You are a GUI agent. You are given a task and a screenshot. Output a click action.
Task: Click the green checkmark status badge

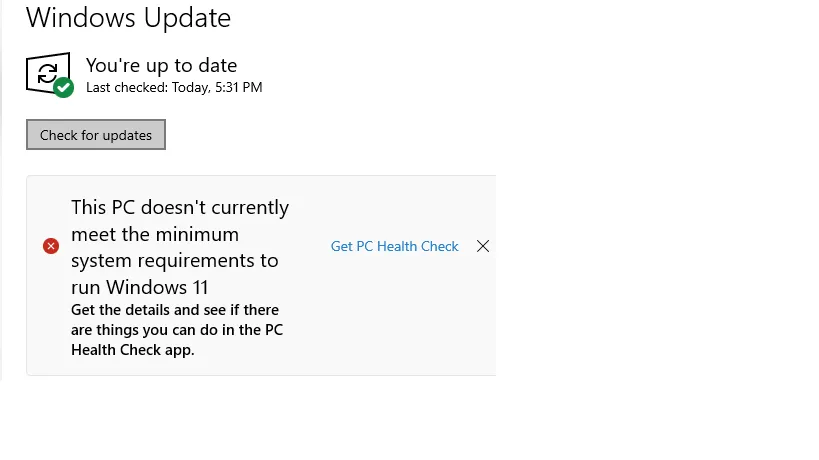tap(64, 88)
